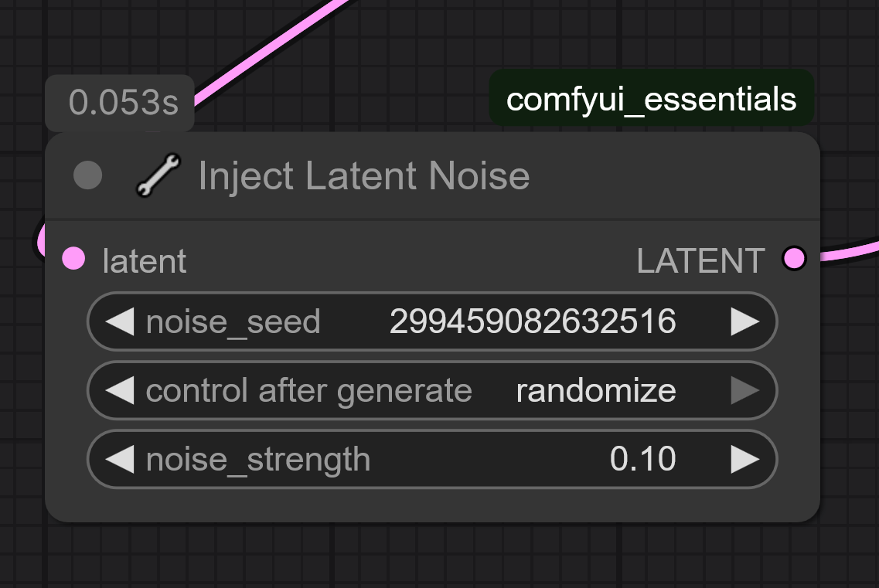This screenshot has width=879, height=588.
Task: Click the pink wire above the node
Action: point(271,50)
